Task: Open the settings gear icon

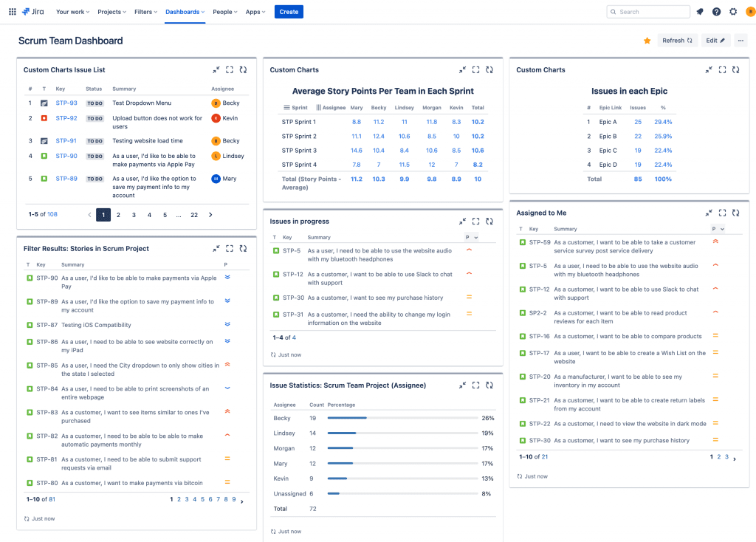Action: click(x=733, y=12)
